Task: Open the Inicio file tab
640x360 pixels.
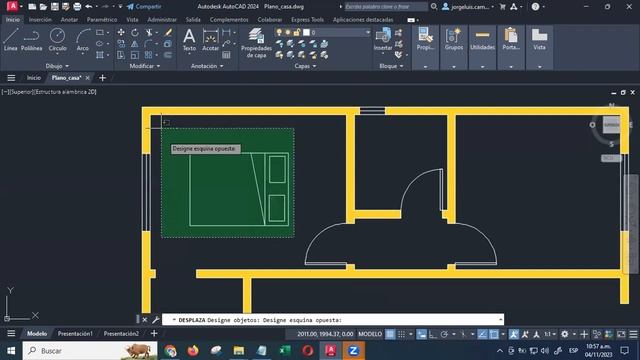Action: (34, 78)
